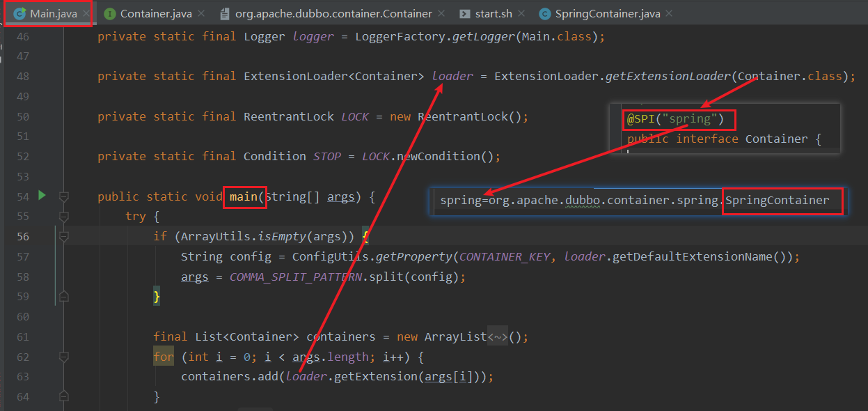Click the logger field on line 46
The height and width of the screenshot is (411, 868).
tap(313, 36)
